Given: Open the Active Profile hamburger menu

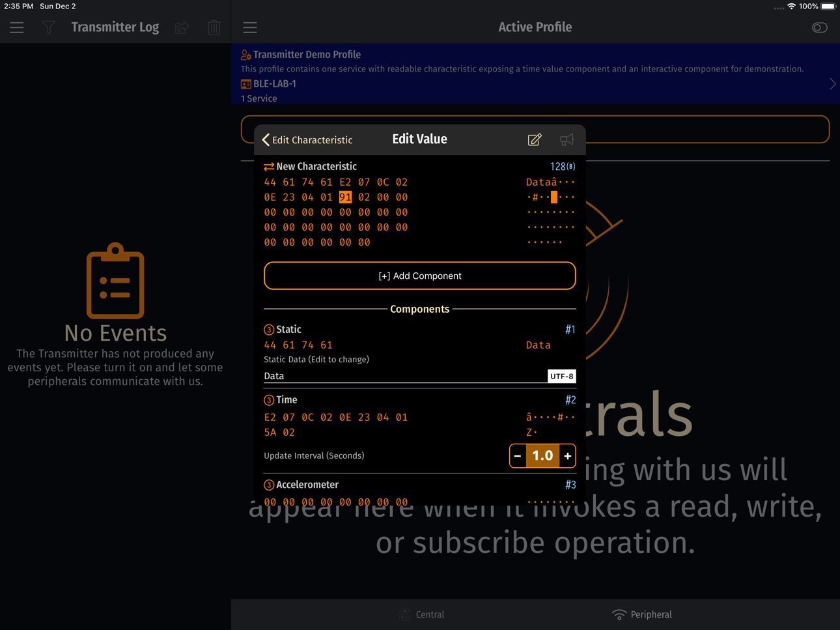Looking at the screenshot, I should pyautogui.click(x=250, y=27).
